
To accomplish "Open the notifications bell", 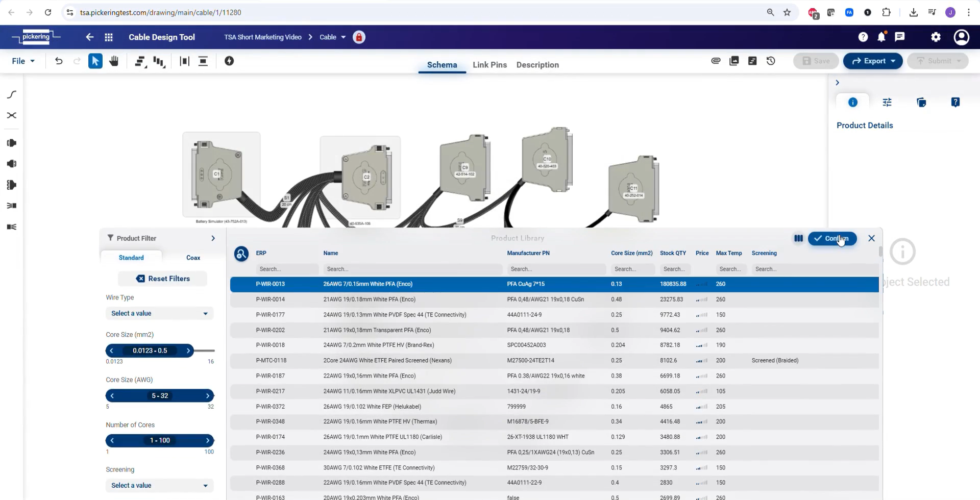I will point(881,37).
